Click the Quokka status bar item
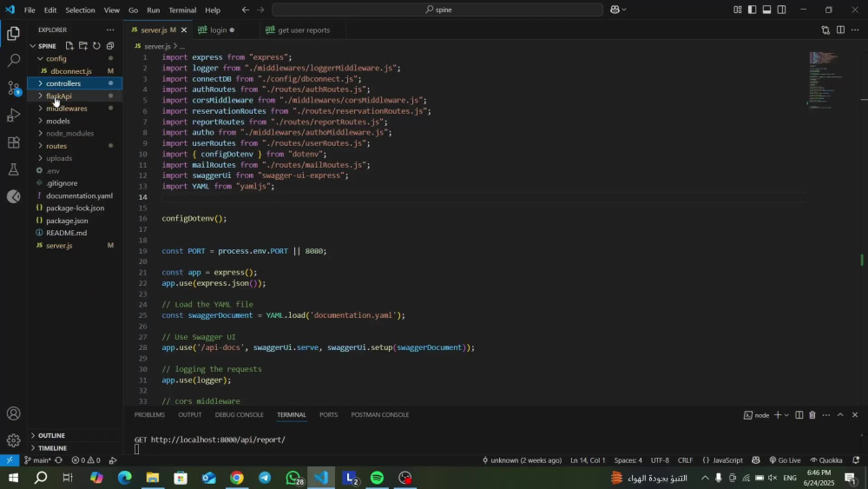This screenshot has width=868, height=489. 826,460
